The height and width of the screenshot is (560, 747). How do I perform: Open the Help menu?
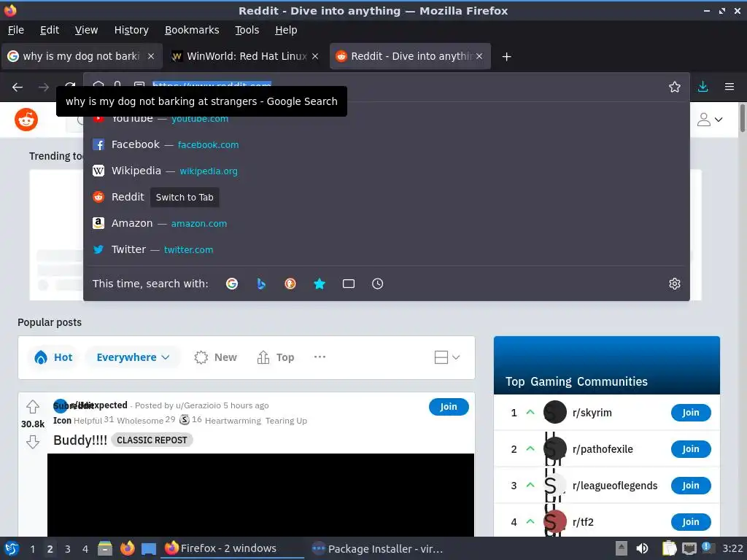[286, 30]
